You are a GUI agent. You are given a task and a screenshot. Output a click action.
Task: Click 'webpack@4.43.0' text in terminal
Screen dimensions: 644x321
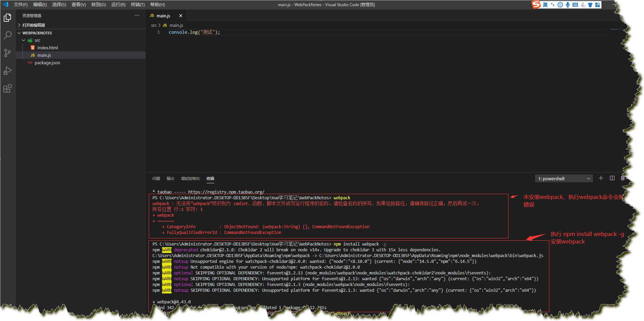coord(174,302)
